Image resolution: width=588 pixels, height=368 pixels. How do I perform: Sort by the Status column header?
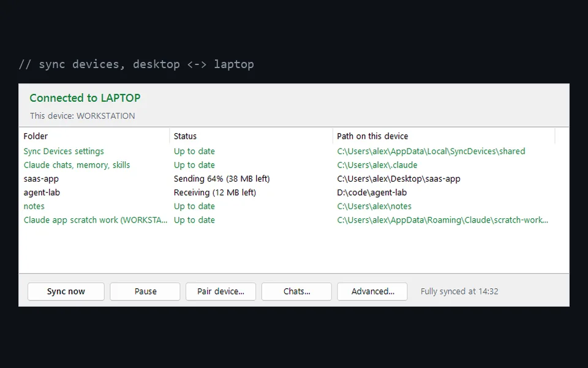[x=251, y=136]
